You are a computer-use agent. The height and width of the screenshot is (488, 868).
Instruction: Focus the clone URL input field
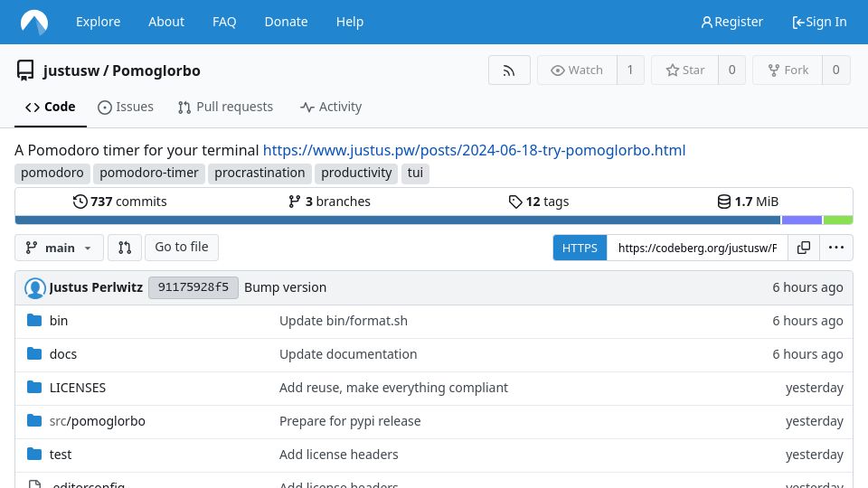[x=697, y=248]
